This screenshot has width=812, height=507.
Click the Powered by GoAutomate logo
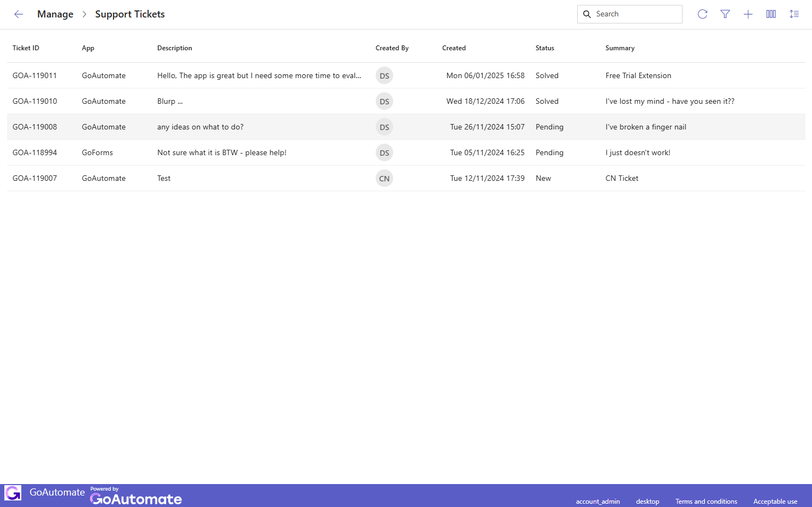[136, 496]
